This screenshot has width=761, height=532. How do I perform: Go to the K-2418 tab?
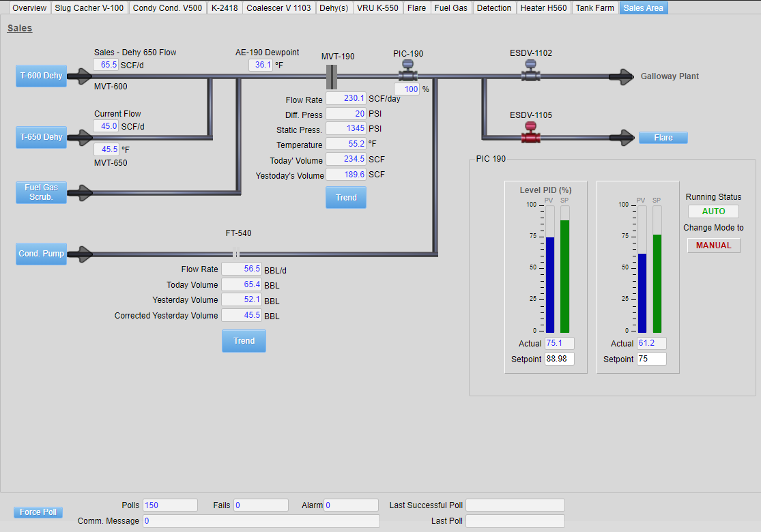(x=225, y=8)
